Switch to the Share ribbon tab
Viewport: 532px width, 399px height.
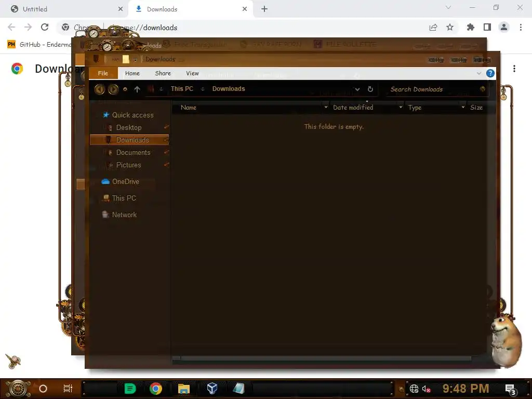point(163,73)
